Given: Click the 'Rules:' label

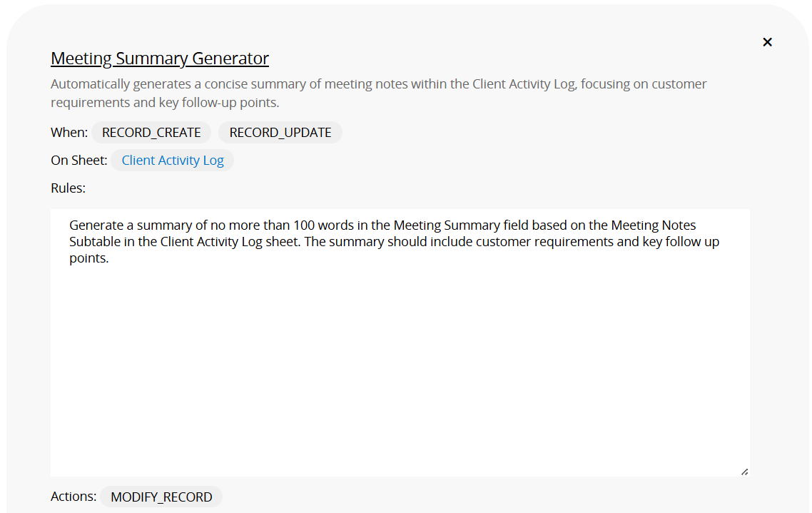Looking at the screenshot, I should (68, 188).
